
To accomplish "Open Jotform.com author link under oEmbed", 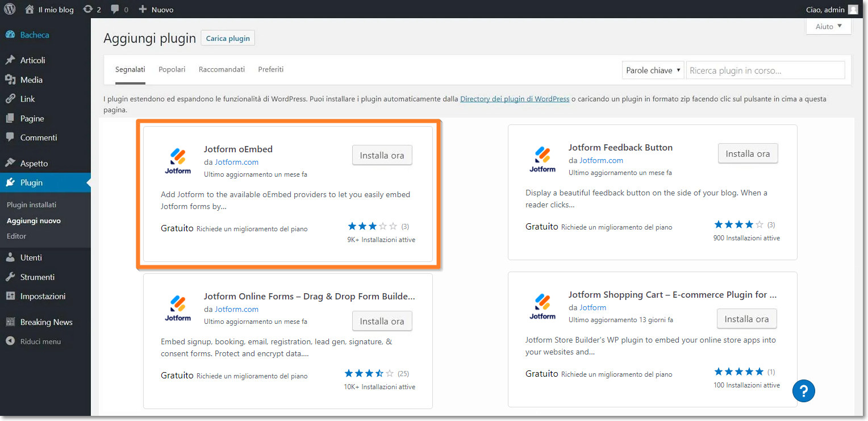I will [236, 162].
